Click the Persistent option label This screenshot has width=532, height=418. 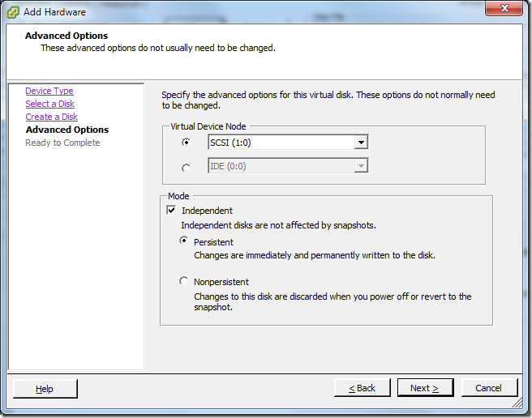pyautogui.click(x=213, y=242)
